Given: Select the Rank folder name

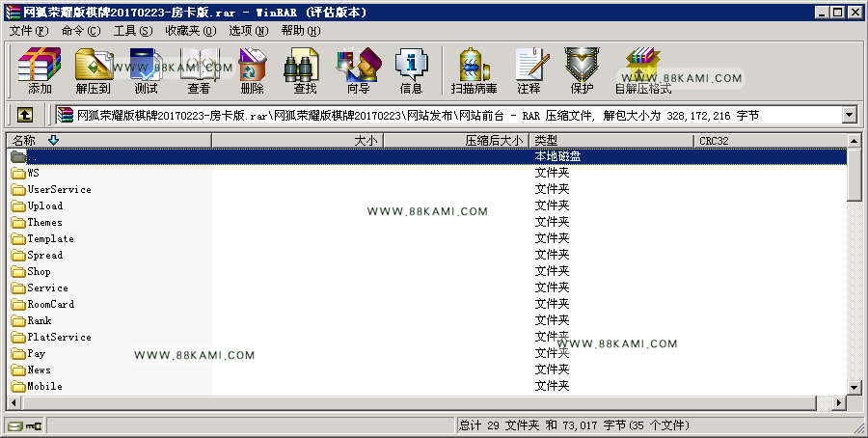Looking at the screenshot, I should coord(40,320).
